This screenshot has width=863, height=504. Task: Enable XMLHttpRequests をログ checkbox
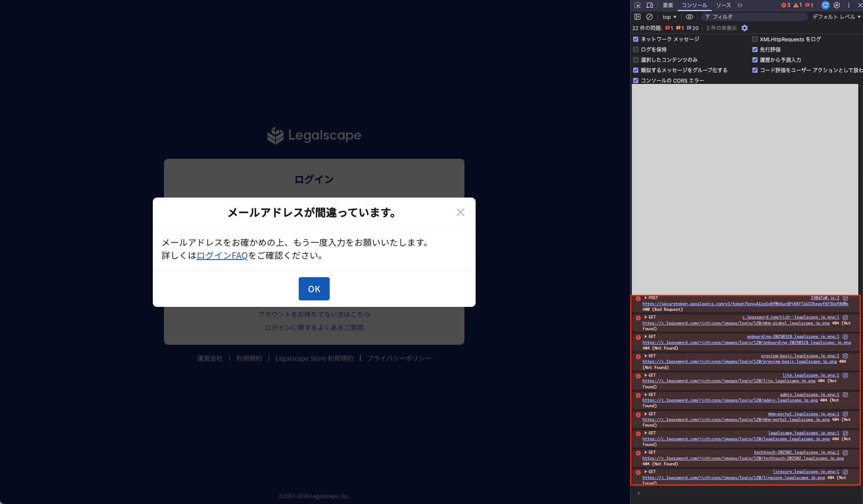pyautogui.click(x=755, y=39)
